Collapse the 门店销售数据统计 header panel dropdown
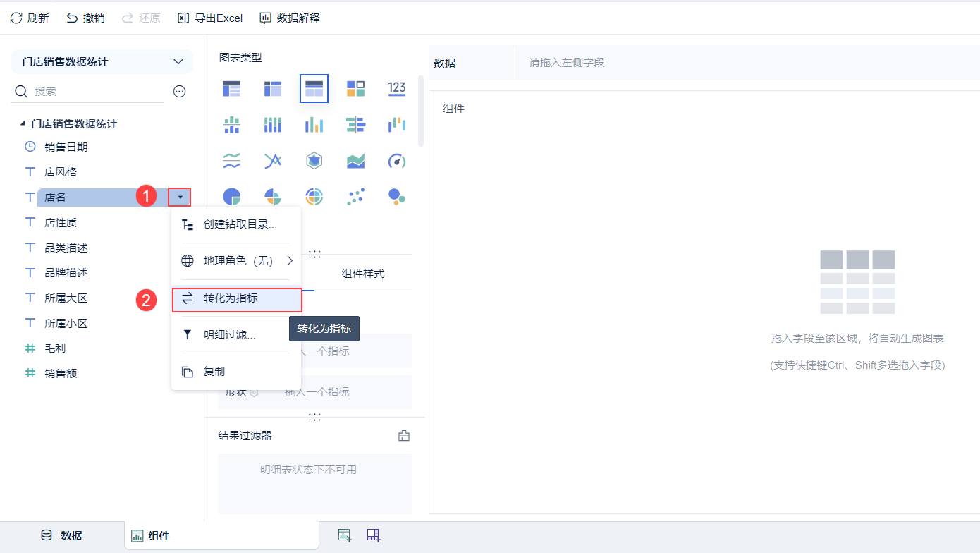Image resolution: width=980 pixels, height=553 pixels. tap(178, 62)
